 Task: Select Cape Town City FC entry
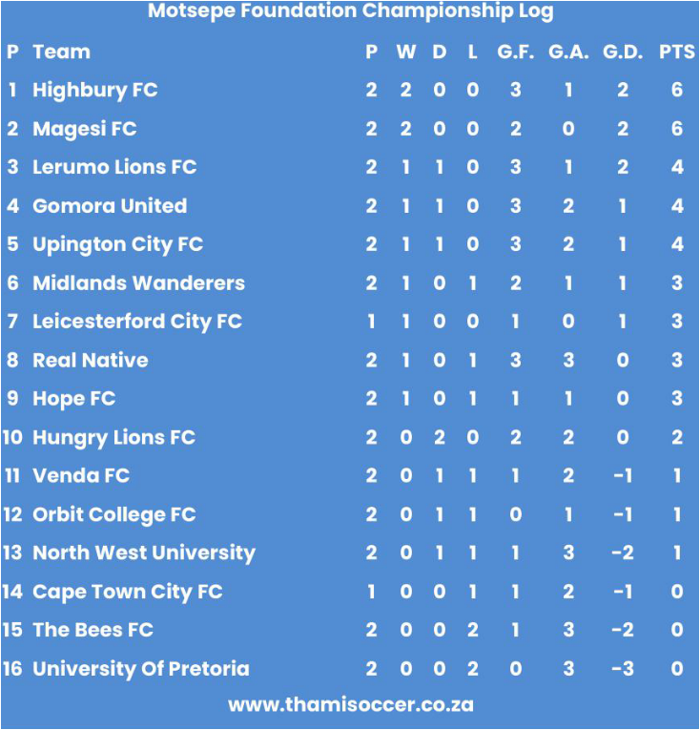coord(128,593)
